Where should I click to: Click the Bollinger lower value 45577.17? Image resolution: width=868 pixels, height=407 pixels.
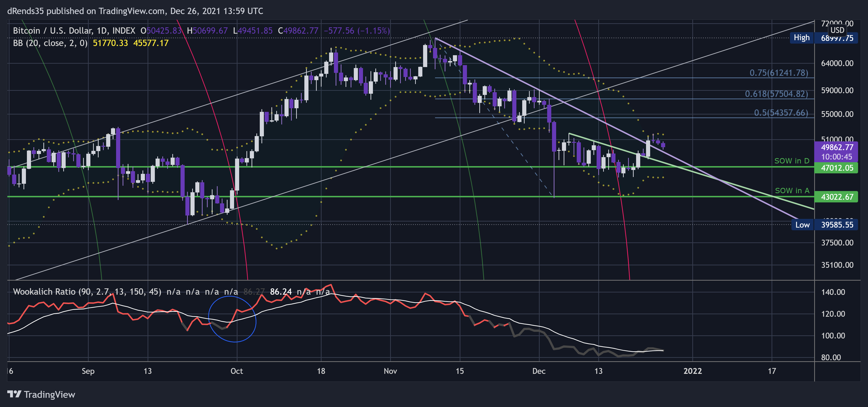click(x=151, y=43)
